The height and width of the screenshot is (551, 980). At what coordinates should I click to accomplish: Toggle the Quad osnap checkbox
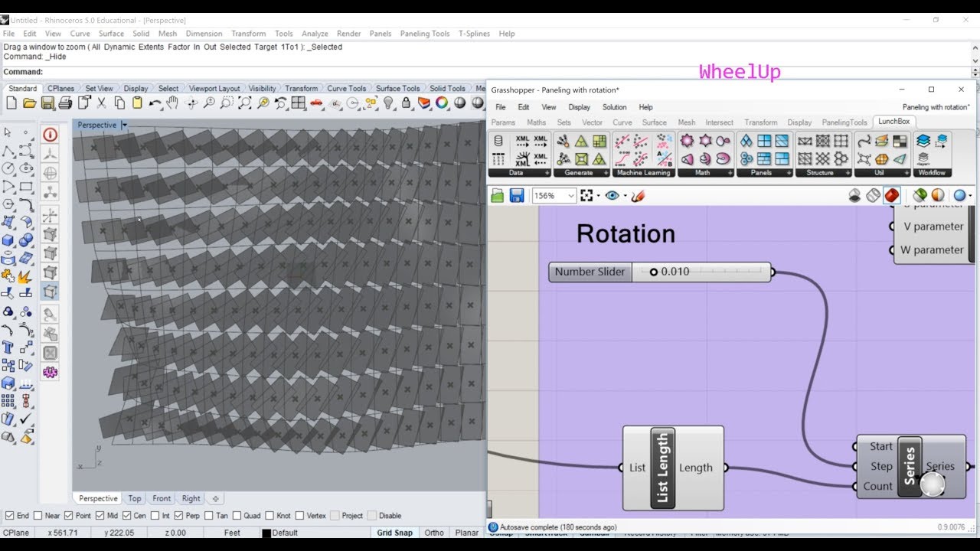[x=237, y=516]
